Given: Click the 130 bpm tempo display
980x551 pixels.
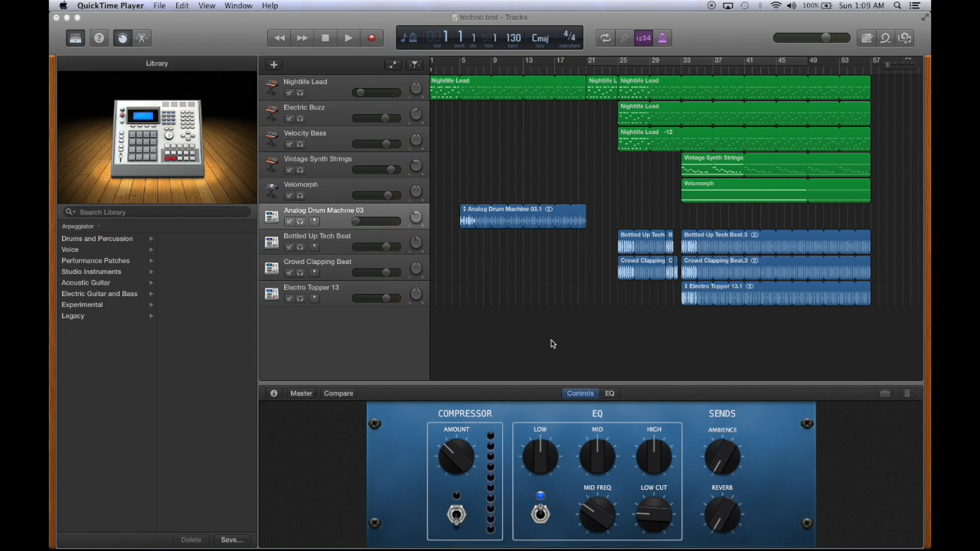Looking at the screenshot, I should click(x=513, y=38).
